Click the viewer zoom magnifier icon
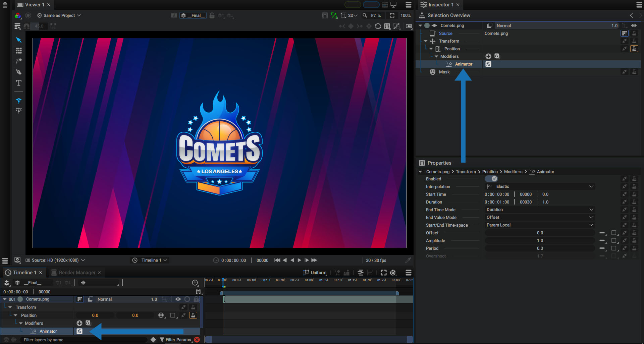Screen dimensions: 644x344 click(x=365, y=15)
